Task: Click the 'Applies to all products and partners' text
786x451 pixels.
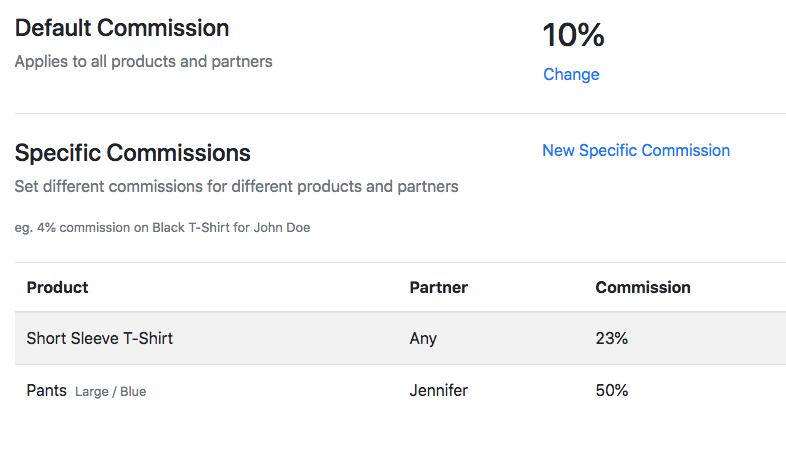Action: [143, 61]
